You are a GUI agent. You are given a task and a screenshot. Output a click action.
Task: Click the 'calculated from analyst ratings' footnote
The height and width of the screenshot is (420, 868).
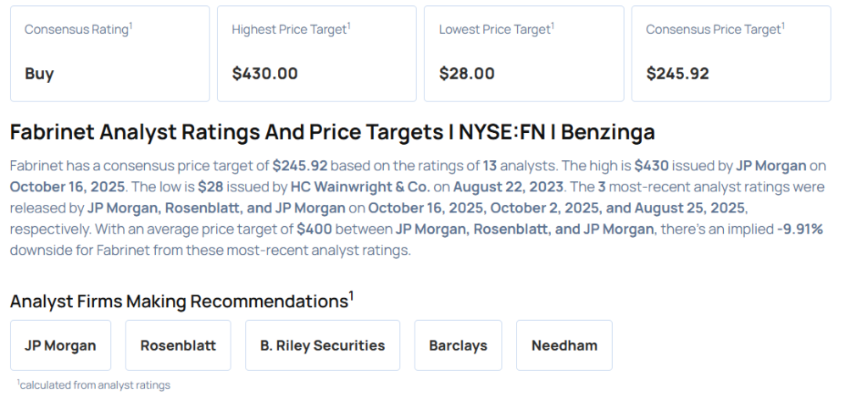tap(93, 385)
